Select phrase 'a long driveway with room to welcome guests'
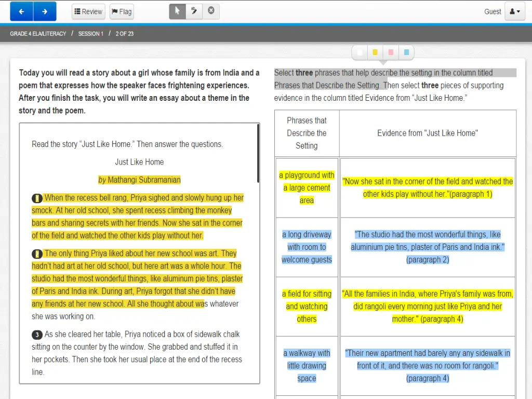This screenshot has width=532, height=399. tap(307, 247)
